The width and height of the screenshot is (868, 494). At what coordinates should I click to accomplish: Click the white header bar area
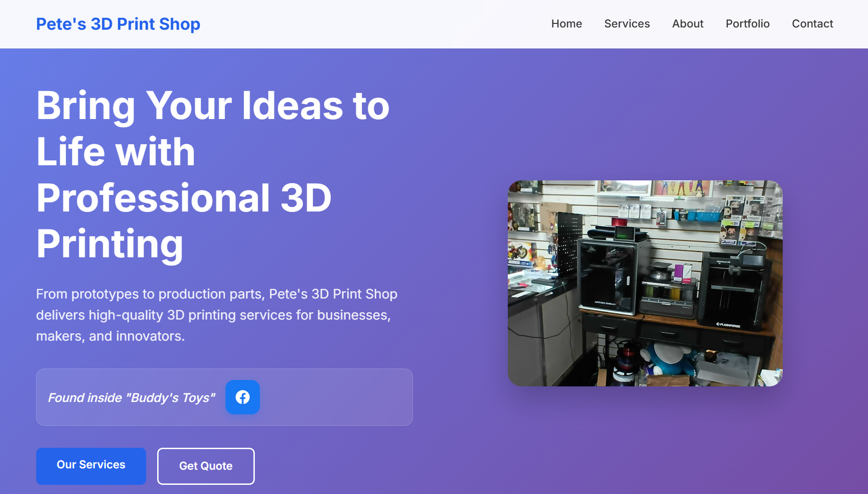(x=367, y=24)
